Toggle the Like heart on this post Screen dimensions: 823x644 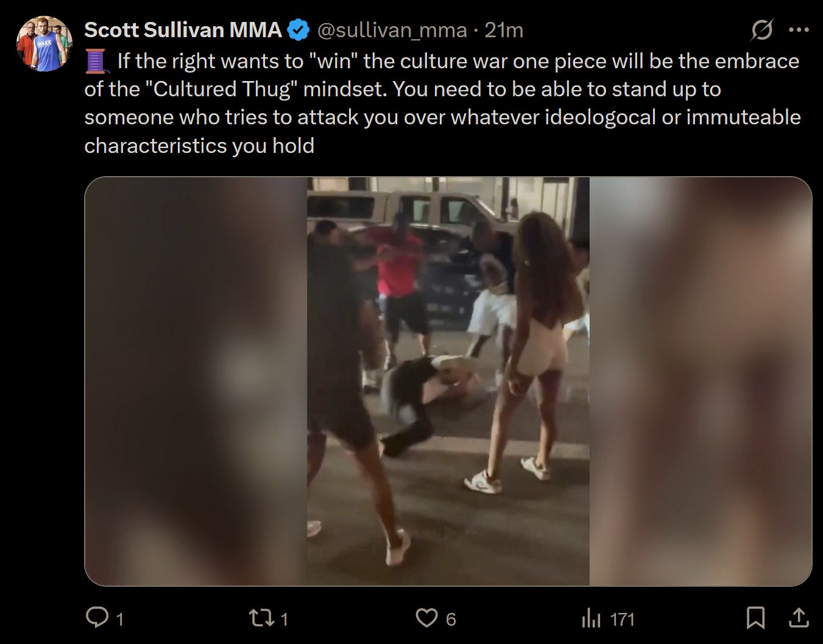426,618
